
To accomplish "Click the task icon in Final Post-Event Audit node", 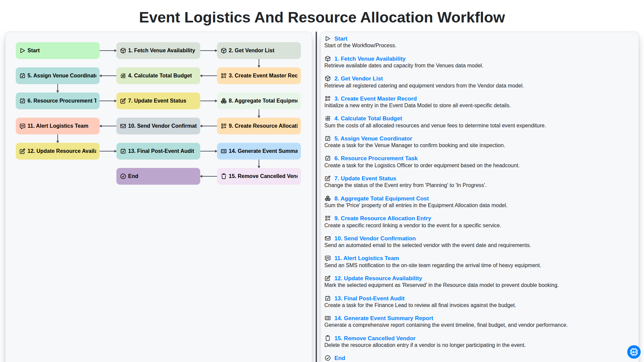I will click(x=123, y=151).
